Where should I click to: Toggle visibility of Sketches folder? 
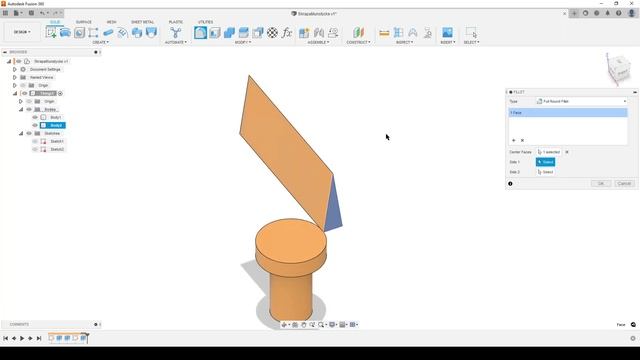pyautogui.click(x=29, y=133)
